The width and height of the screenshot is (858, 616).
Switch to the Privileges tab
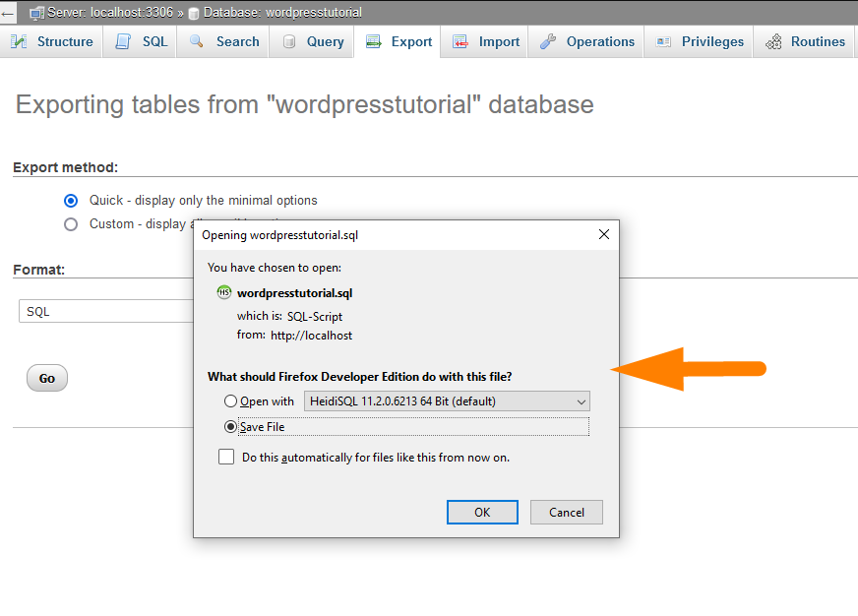pyautogui.click(x=700, y=41)
